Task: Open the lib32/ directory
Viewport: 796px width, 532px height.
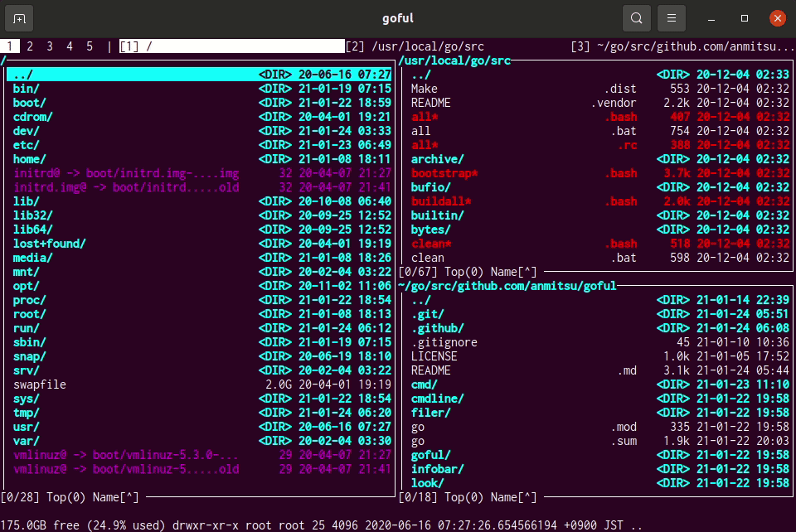Action: pyautogui.click(x=202, y=215)
